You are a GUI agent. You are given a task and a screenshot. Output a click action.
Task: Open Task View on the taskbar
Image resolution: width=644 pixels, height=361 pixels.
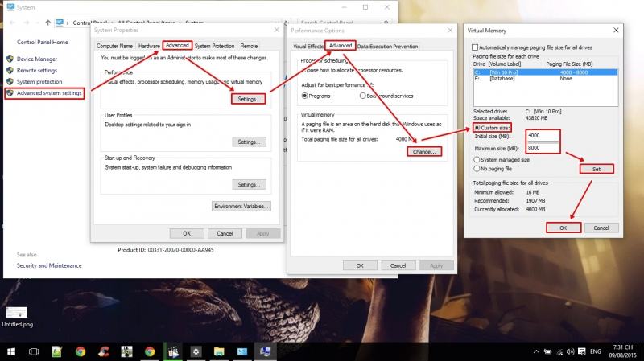pos(34,351)
